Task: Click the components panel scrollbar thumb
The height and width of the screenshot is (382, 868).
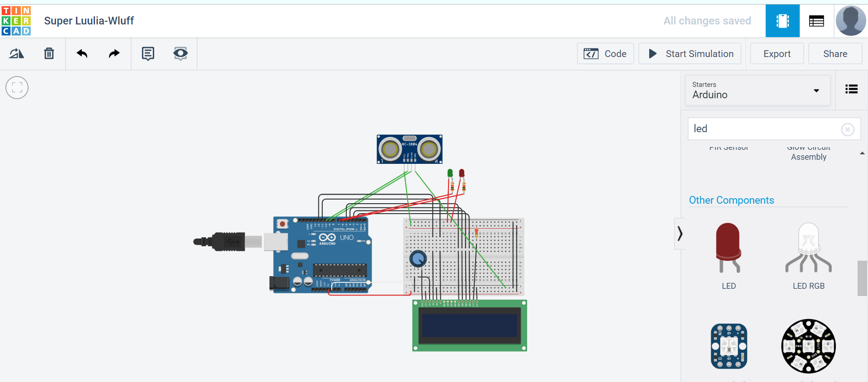Action: [x=862, y=278]
